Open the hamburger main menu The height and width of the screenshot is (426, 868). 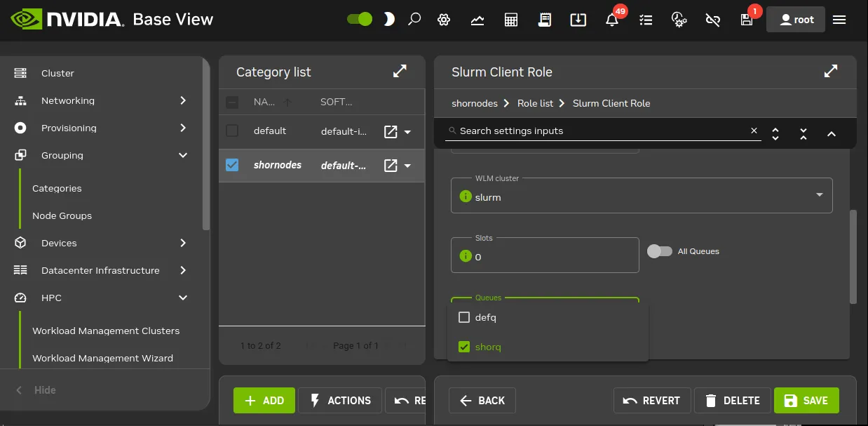click(x=839, y=20)
